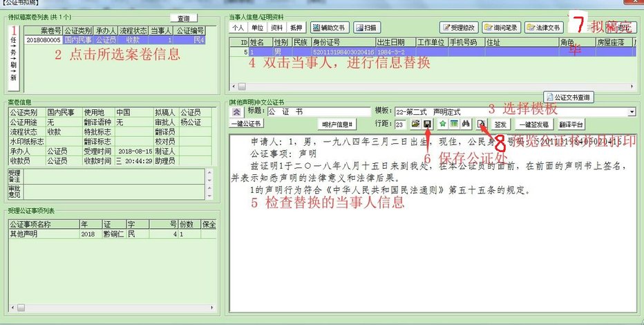Switch to the 抵押 tab
Image resolution: width=644 pixels, height=325 pixels.
[296, 28]
